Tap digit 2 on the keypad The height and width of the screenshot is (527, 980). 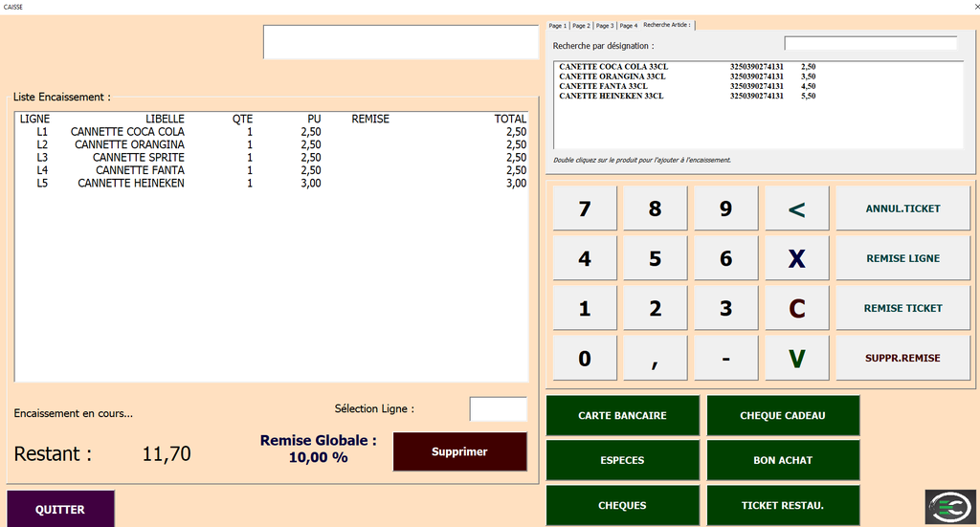click(x=655, y=309)
